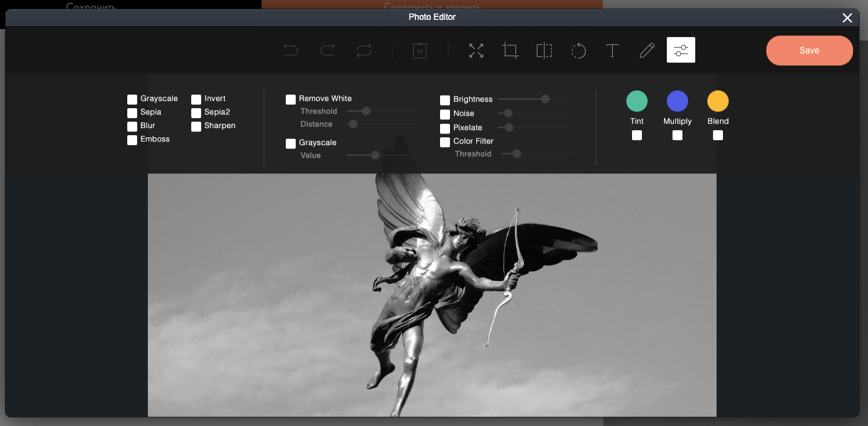868x426 pixels.
Task: Open the fullscreen zoom tool
Action: (476, 50)
